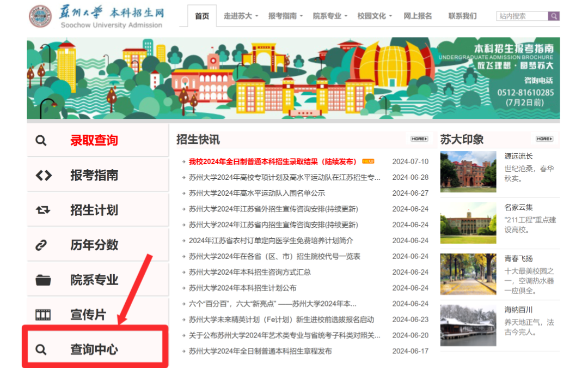Go to 网上报名 in the top menu

418,16
